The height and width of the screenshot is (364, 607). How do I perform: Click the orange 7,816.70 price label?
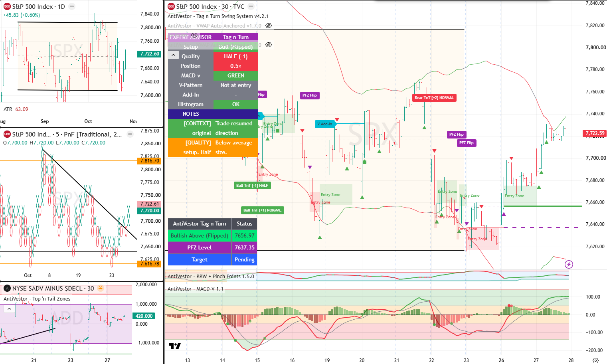click(150, 161)
